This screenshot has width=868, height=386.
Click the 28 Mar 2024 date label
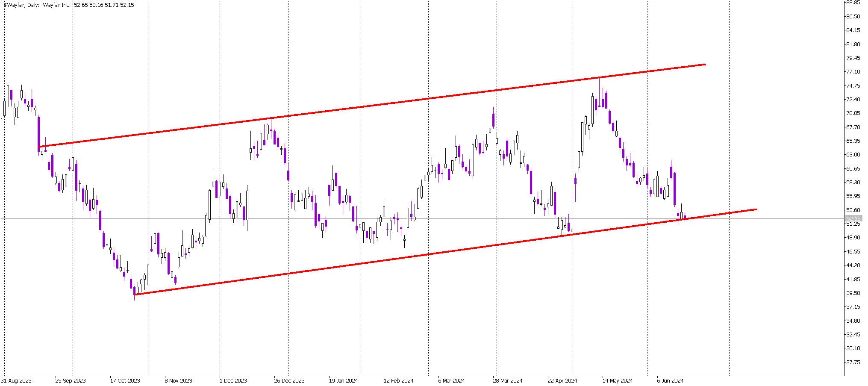tap(507, 380)
